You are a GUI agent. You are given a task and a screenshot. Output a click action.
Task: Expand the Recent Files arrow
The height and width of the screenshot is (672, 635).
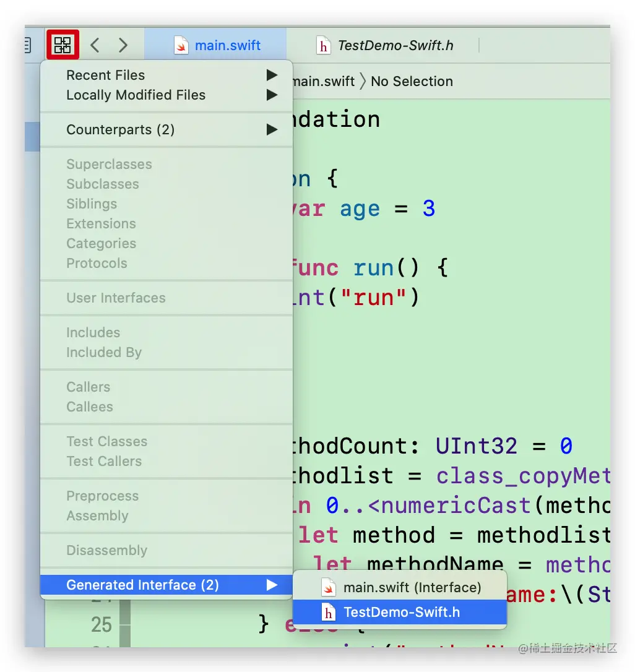[x=272, y=75]
